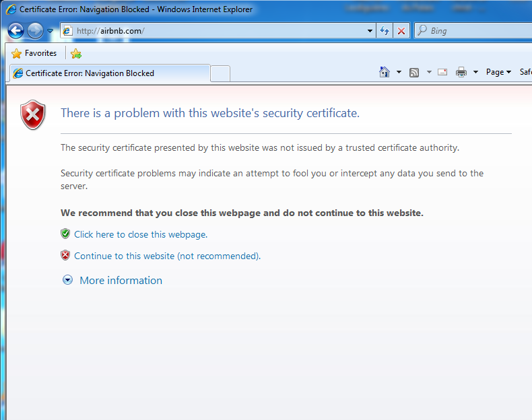Select the Certificate Error: Navigation Blocked tab
This screenshot has height=420, width=532.
tap(110, 73)
